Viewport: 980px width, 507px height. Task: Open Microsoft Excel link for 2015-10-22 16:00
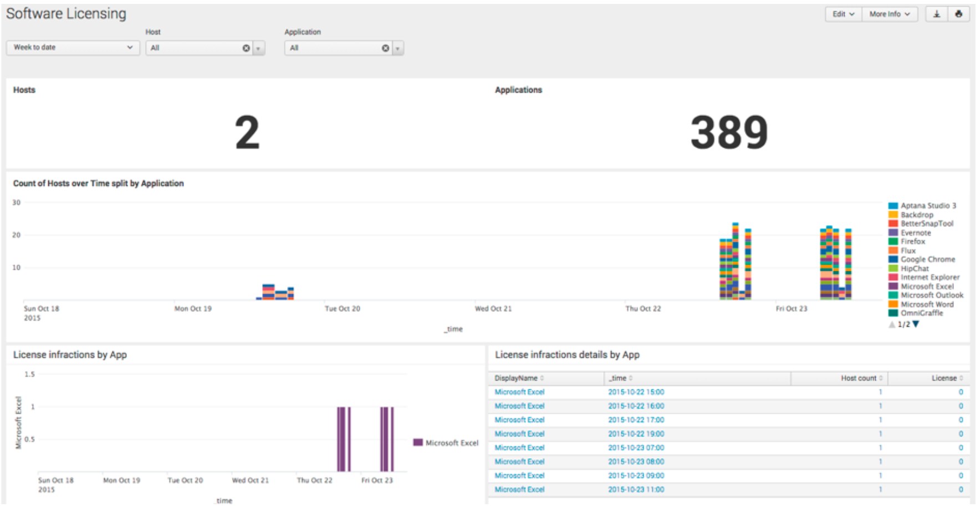519,406
